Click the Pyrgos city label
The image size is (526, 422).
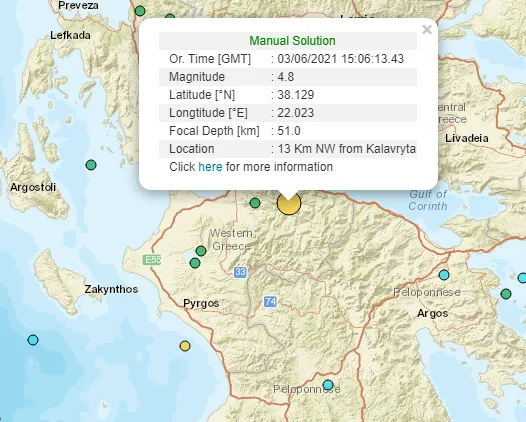(x=201, y=303)
